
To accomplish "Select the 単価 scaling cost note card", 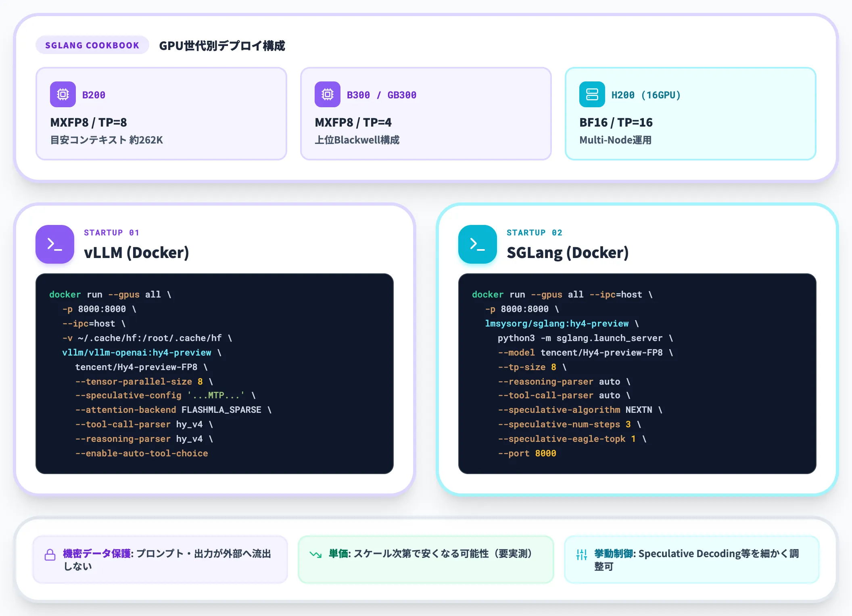I will point(426,560).
